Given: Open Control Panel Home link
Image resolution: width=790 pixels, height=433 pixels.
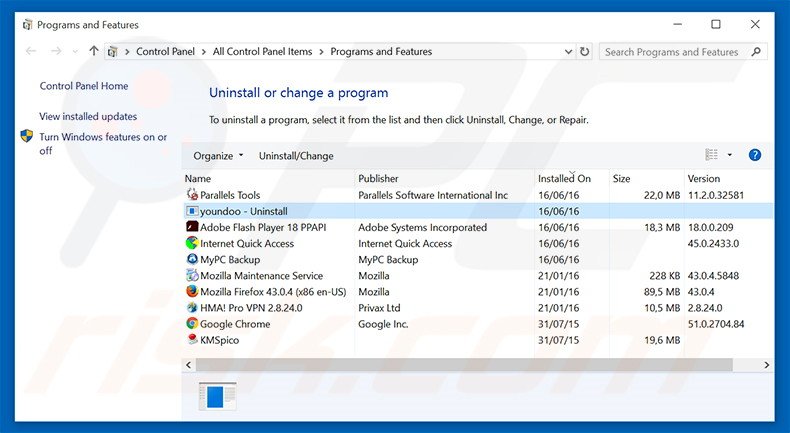Looking at the screenshot, I should click(84, 86).
